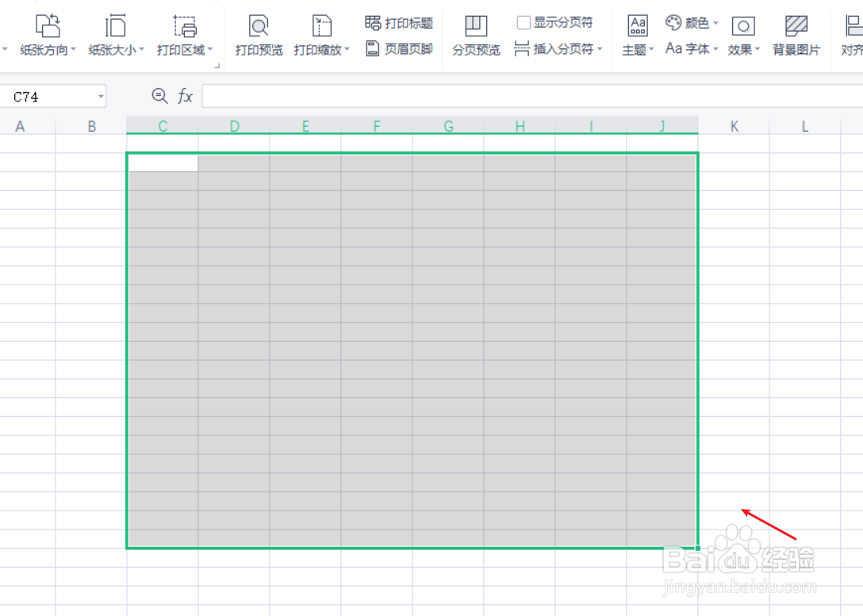Open page setup dialog launcher corner icon
The width and height of the screenshot is (863, 616).
point(217,66)
